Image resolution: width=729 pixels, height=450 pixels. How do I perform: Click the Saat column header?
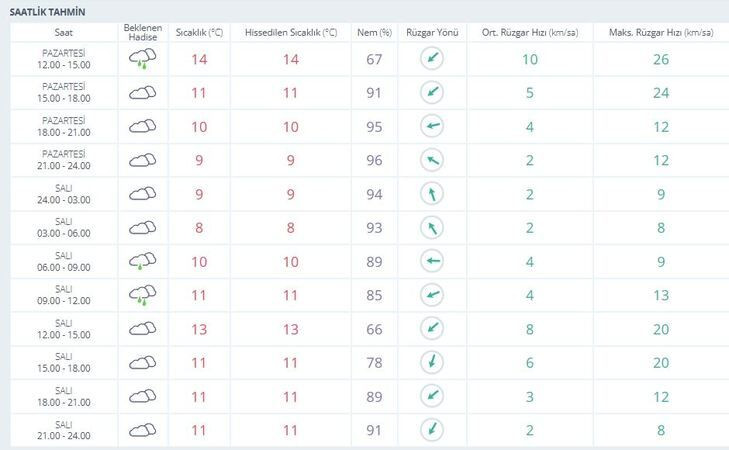[64, 33]
